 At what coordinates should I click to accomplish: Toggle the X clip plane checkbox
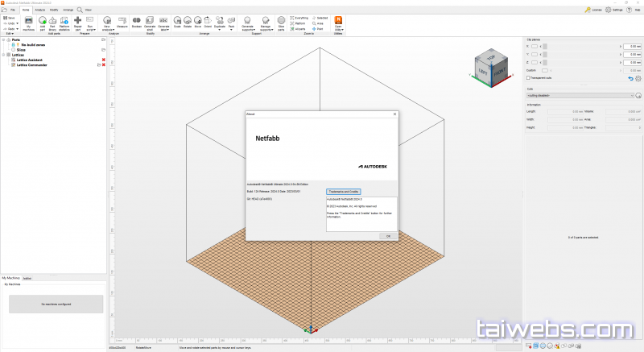[x=534, y=46]
